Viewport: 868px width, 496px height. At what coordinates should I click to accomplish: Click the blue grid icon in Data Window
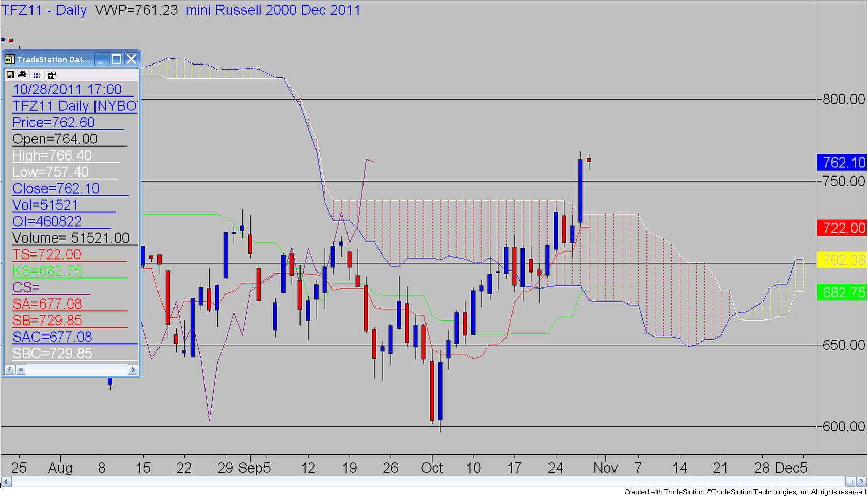[x=37, y=75]
